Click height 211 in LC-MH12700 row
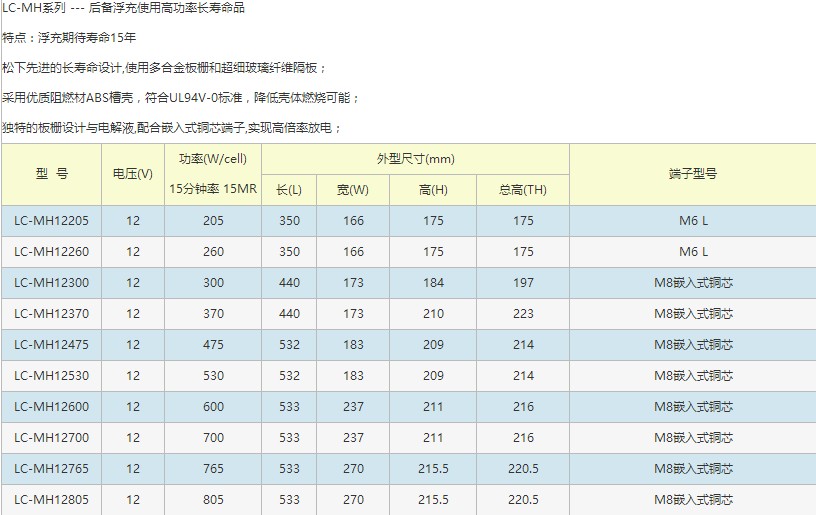 (433, 437)
